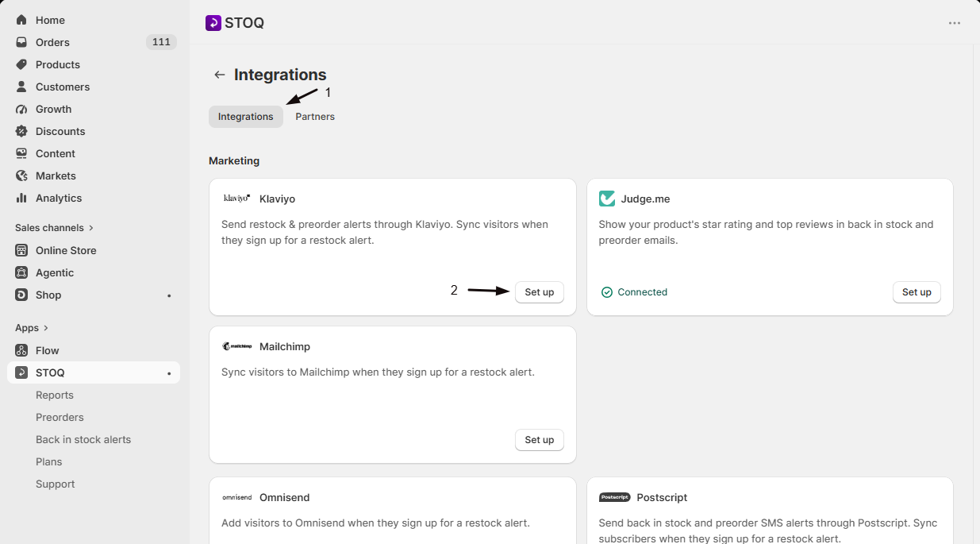980x544 pixels.
Task: Click the Mailchimp logo
Action: 237,346
